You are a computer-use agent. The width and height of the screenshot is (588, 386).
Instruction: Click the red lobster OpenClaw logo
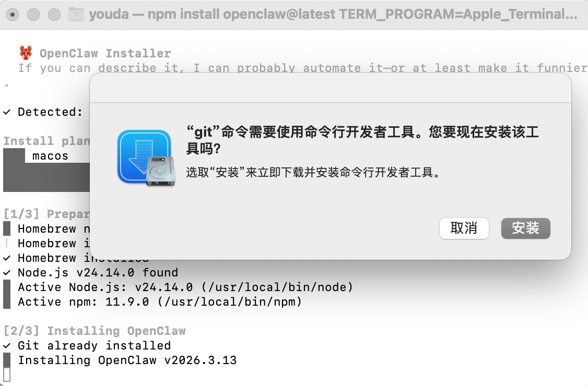point(26,53)
